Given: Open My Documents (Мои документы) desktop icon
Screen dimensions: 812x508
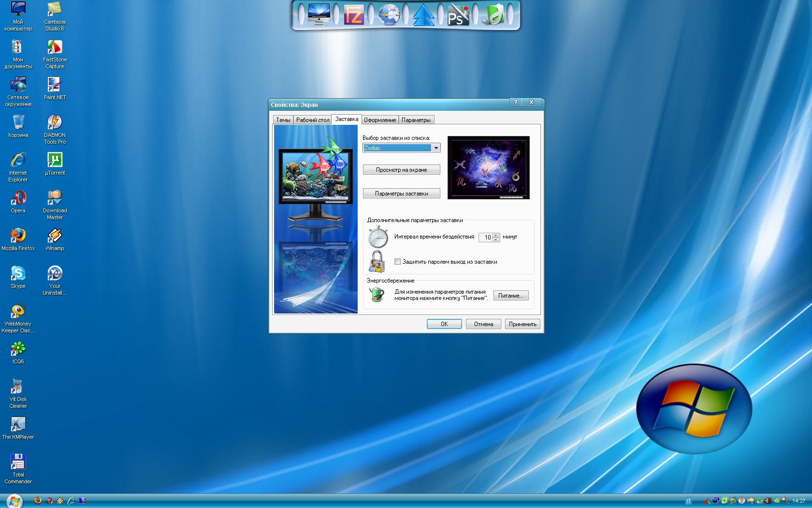Looking at the screenshot, I should 18,54.
